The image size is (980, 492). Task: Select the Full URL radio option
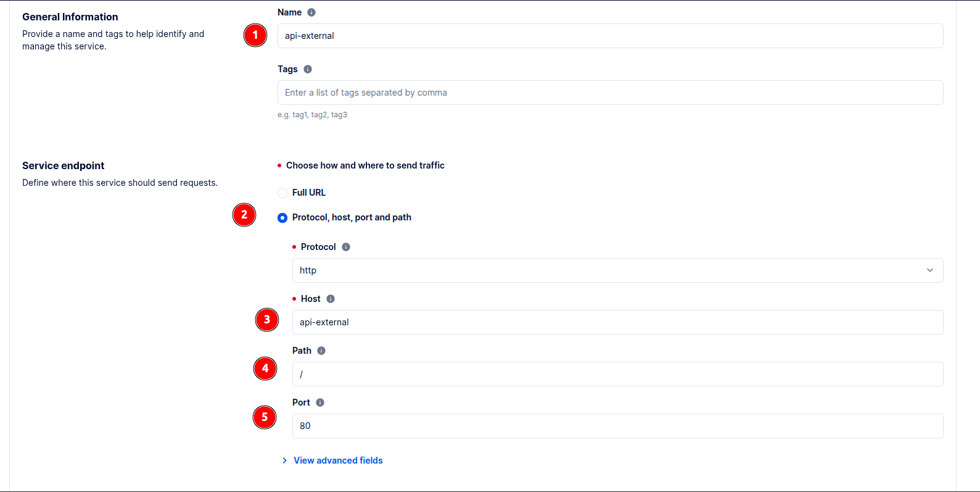(282, 193)
